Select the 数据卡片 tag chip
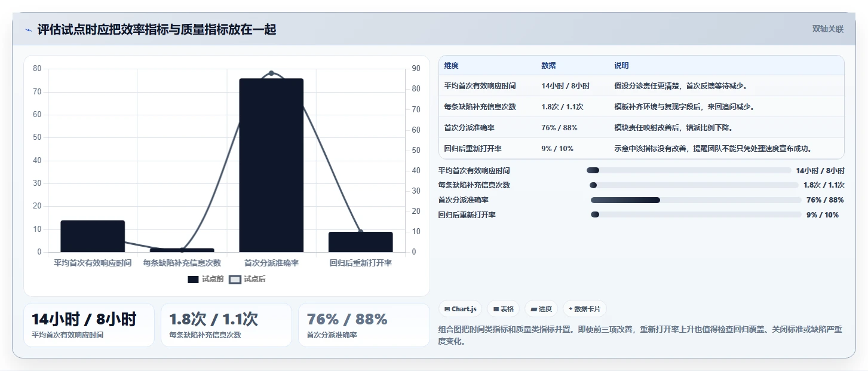868x371 pixels. pyautogui.click(x=585, y=309)
